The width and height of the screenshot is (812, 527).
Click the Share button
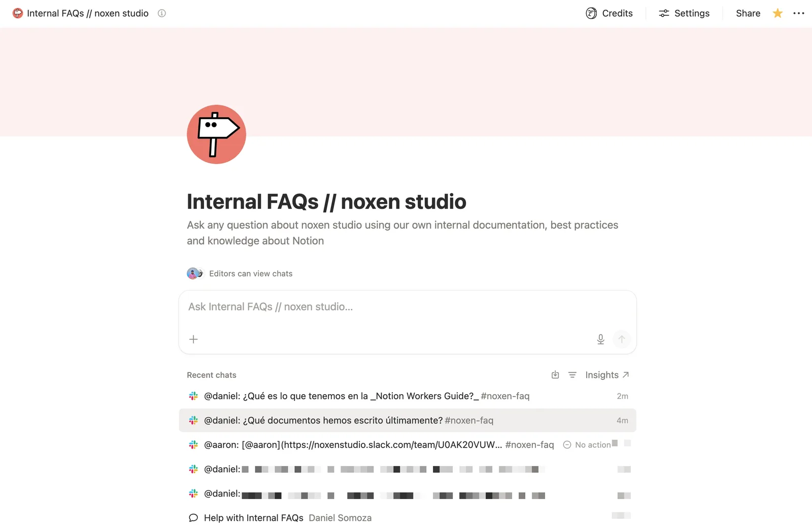(x=748, y=13)
